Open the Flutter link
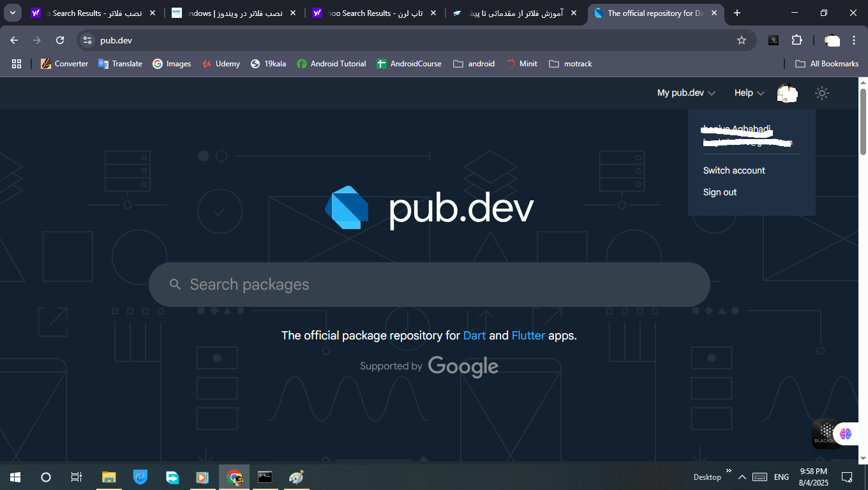Screen dimensions: 868x490 tap(528, 336)
